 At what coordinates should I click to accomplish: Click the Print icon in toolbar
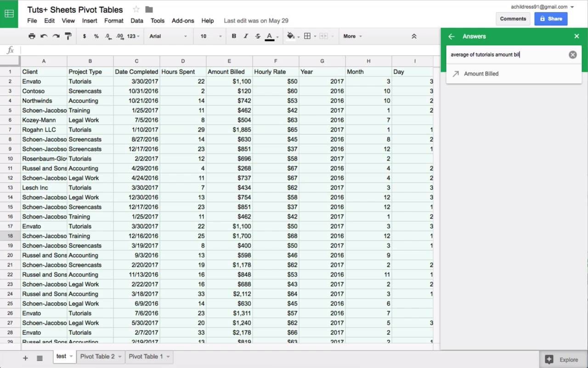point(32,36)
